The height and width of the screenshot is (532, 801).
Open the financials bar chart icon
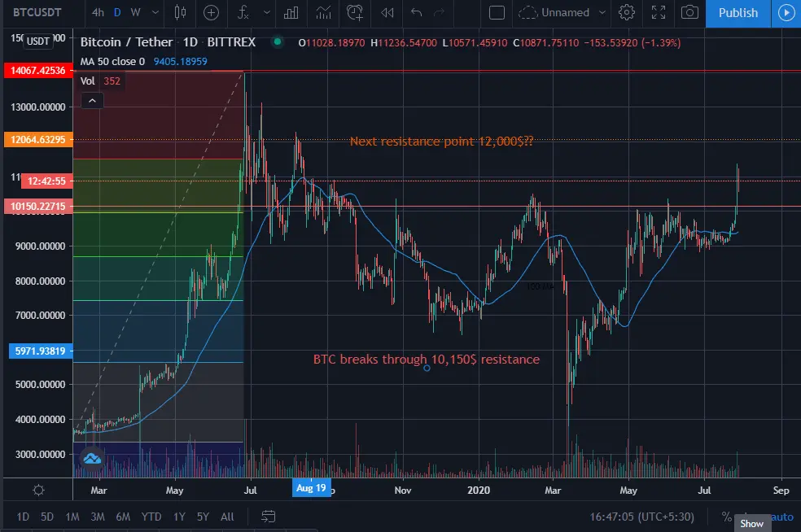tap(291, 12)
